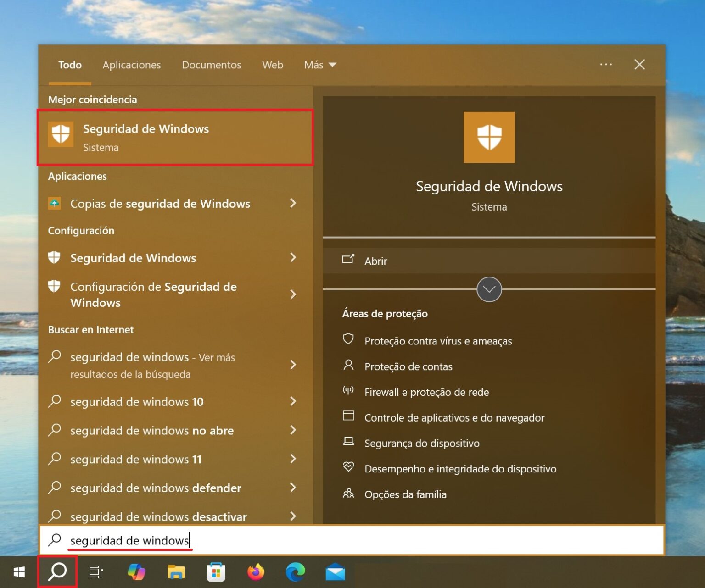Expand the Configuración Seguridad de Windows arrow
This screenshot has height=588, width=705.
pos(293,257)
